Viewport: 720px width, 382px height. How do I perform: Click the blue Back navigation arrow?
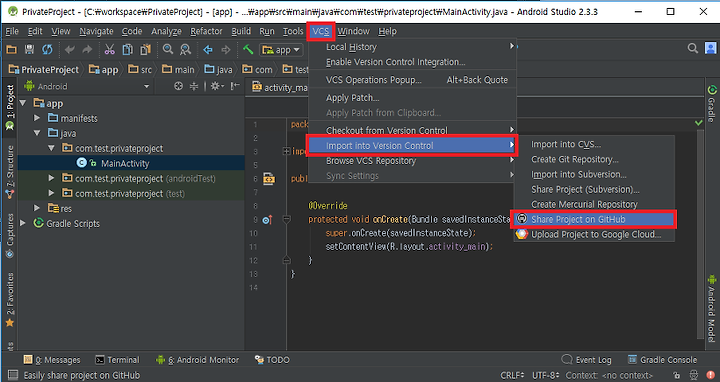coord(208,49)
